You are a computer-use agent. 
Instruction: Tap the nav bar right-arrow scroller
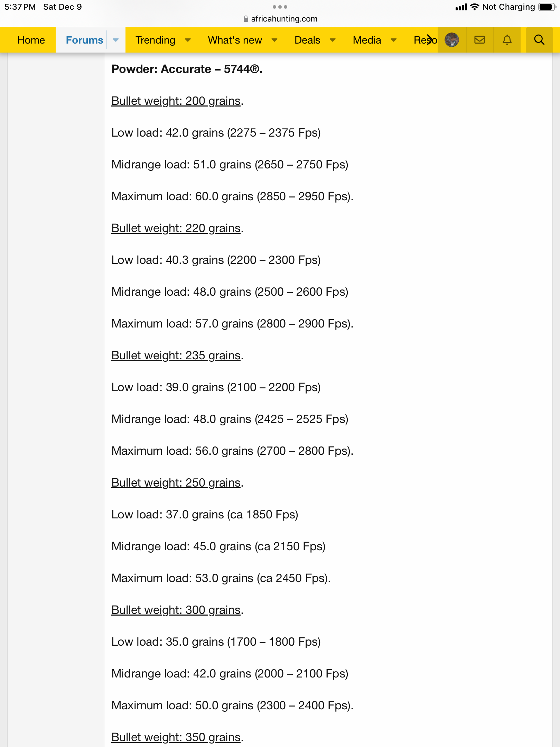pyautogui.click(x=430, y=40)
